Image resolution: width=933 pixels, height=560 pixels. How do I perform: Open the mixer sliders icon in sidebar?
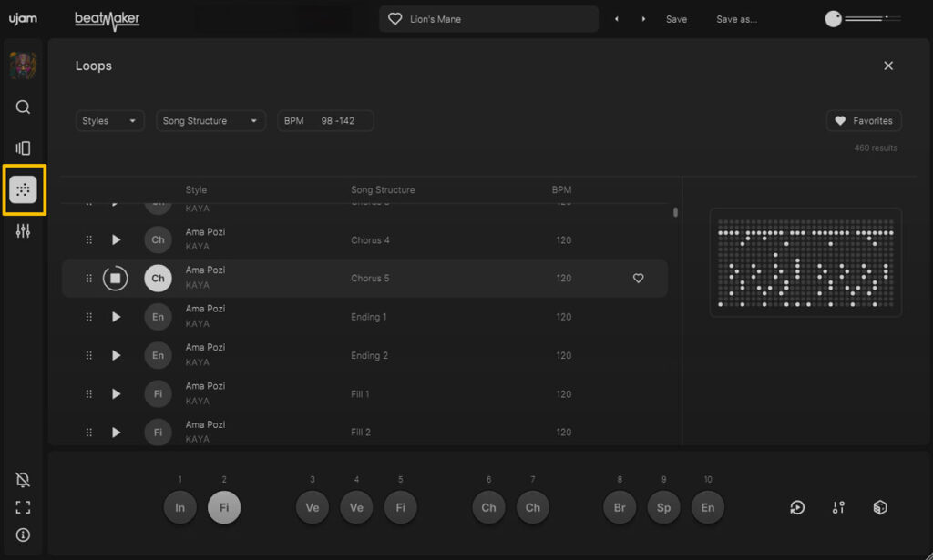[x=23, y=231]
